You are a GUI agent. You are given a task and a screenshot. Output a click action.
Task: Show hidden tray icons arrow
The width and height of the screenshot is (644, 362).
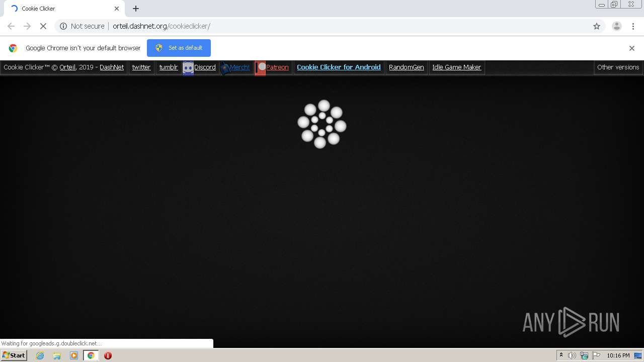561,355
